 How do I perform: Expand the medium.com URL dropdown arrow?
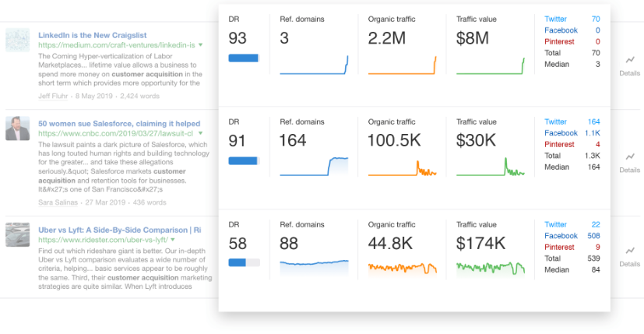(200, 45)
